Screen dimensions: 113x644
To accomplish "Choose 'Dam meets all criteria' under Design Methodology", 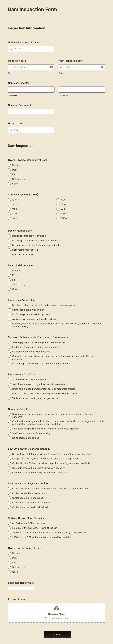I will click(9, 254).
